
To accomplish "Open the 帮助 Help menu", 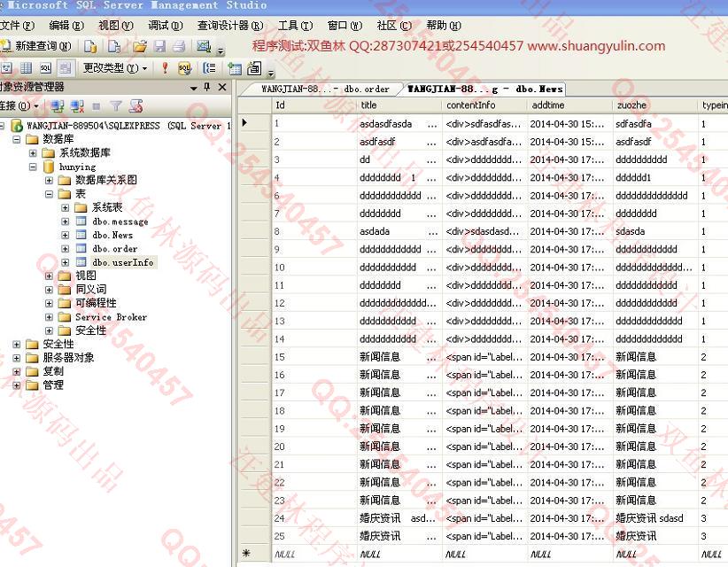I will tap(444, 26).
